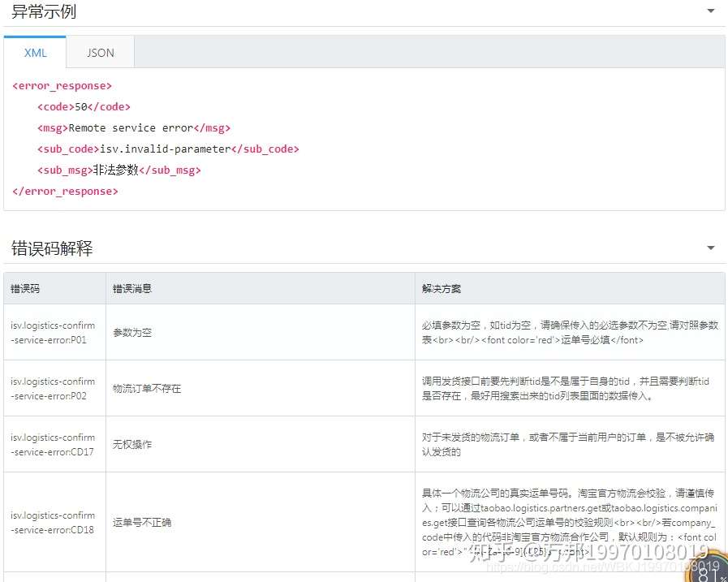Switch to the JSON tab
The width and height of the screenshot is (728, 582).
click(101, 53)
